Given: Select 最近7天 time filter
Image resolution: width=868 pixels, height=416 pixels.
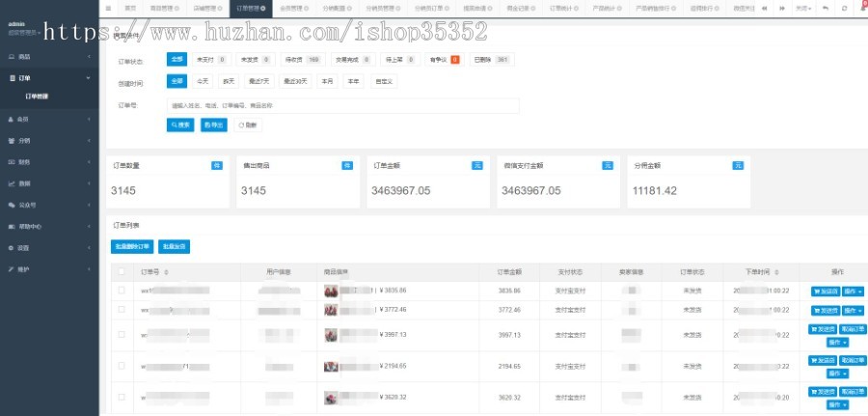Looking at the screenshot, I should (259, 81).
